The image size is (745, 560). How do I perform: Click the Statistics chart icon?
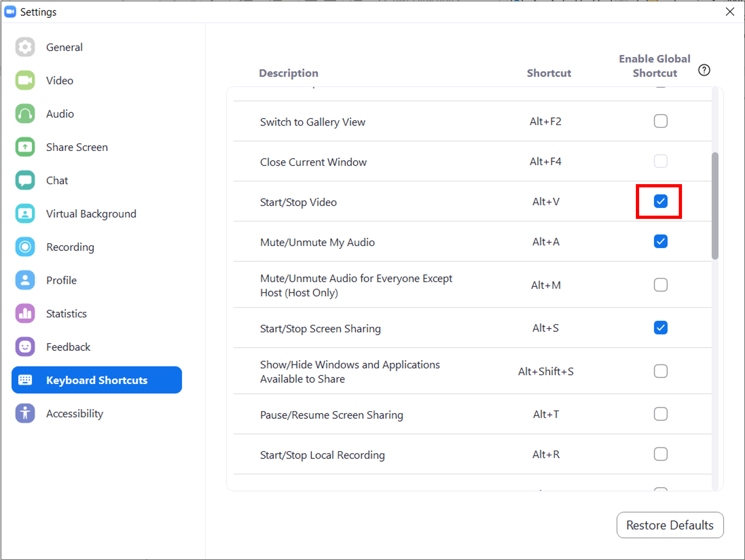pyautogui.click(x=25, y=313)
